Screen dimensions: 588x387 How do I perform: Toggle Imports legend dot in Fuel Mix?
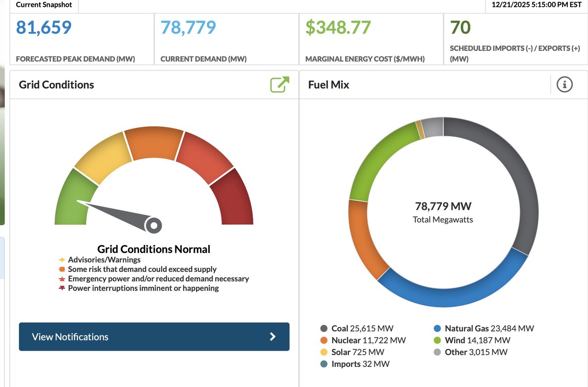[x=324, y=364]
